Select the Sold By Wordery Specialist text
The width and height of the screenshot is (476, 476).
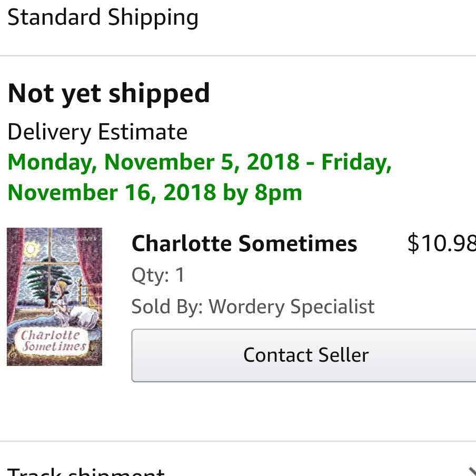tap(253, 306)
